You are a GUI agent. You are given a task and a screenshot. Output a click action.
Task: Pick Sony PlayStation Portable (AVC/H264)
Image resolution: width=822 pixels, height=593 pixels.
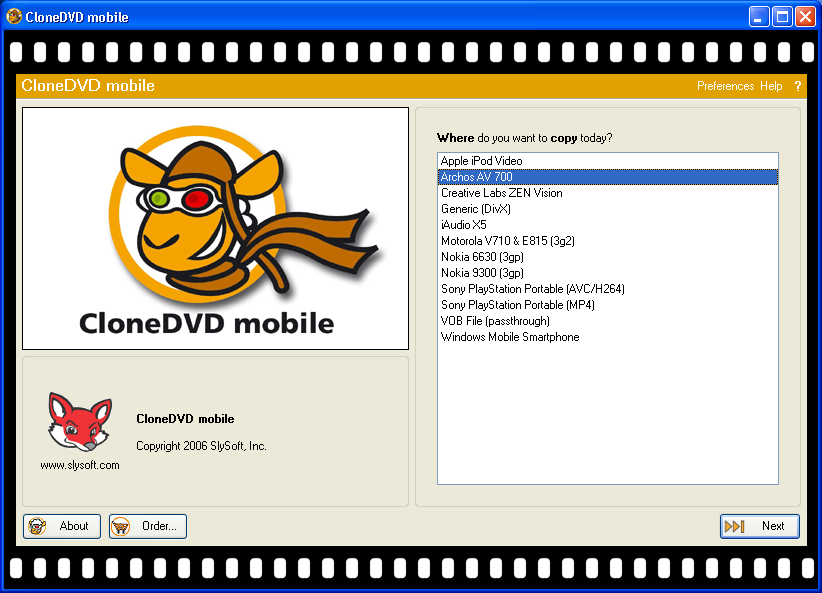pos(608,289)
